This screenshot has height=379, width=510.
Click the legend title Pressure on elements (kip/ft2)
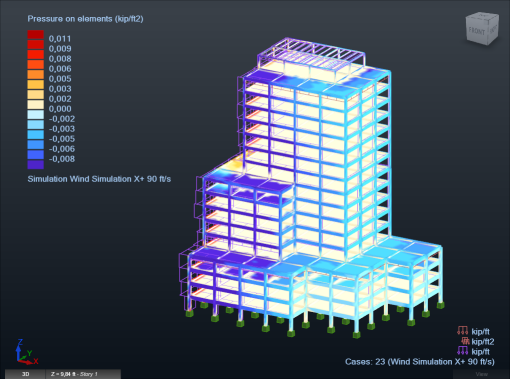[85, 19]
